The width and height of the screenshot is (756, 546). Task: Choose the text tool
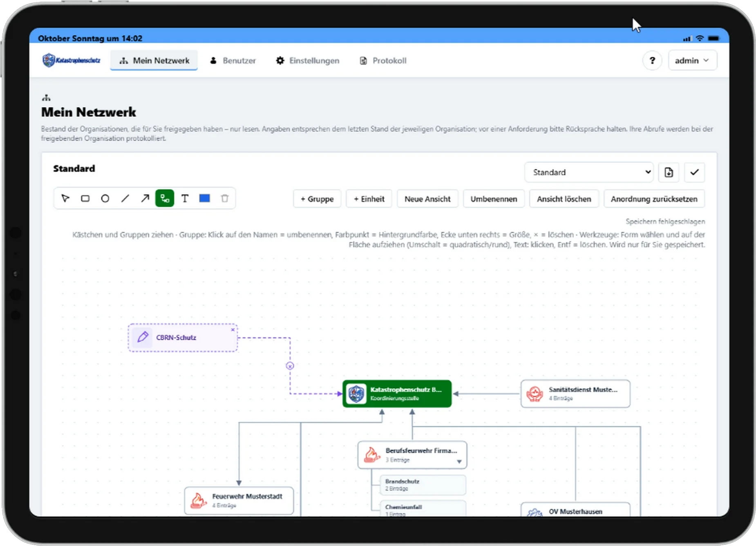[x=185, y=199]
